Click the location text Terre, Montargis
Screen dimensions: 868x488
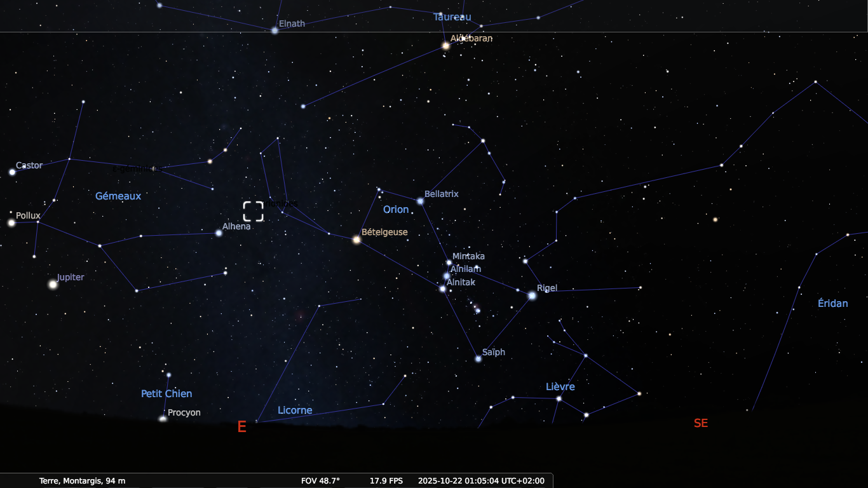tap(82, 480)
